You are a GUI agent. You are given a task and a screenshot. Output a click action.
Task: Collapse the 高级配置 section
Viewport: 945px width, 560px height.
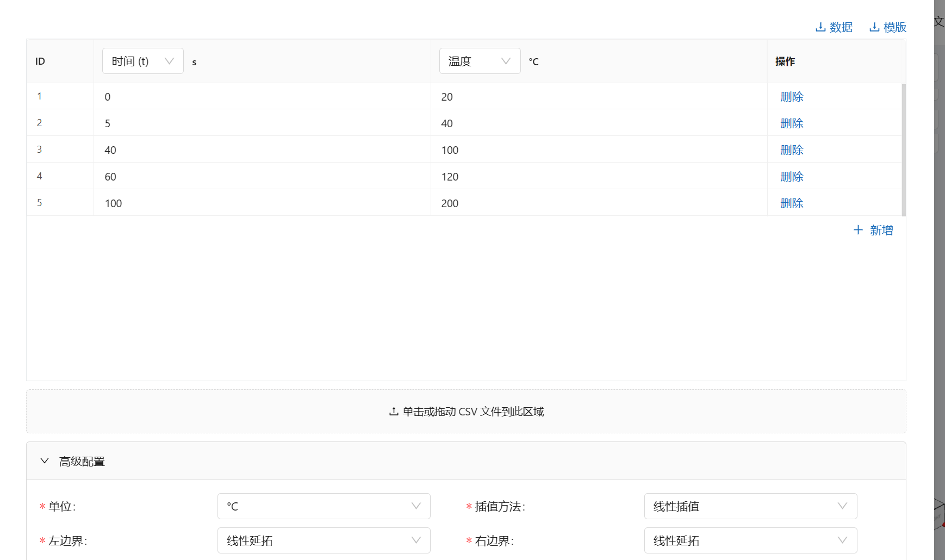pos(466,461)
